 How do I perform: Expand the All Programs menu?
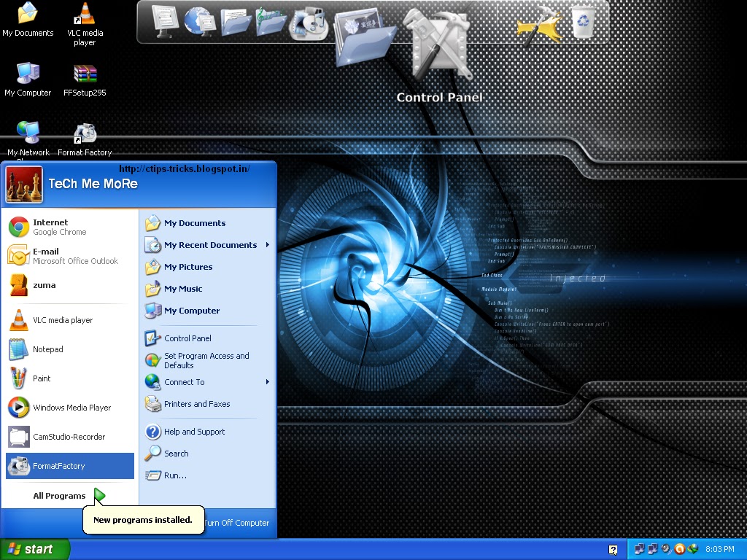(69, 496)
